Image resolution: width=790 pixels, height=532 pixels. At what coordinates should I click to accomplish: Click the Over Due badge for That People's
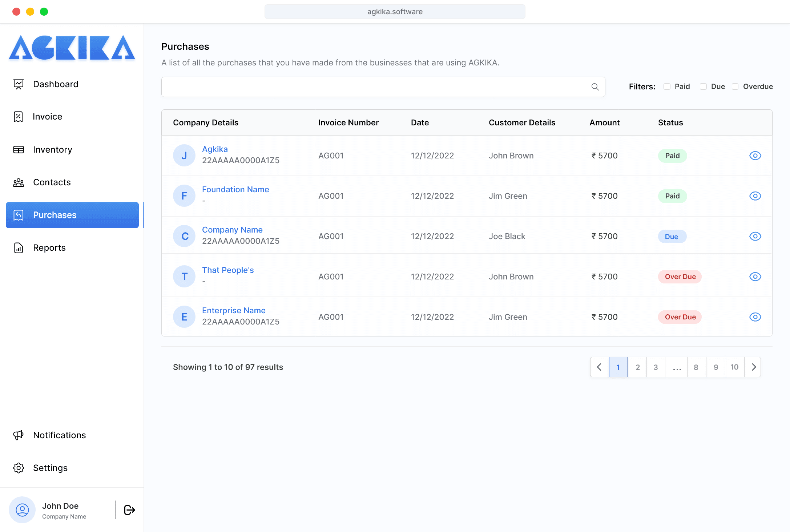(680, 277)
